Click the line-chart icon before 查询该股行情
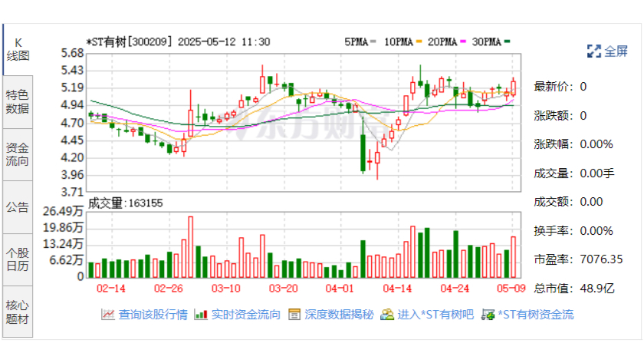 107,314
